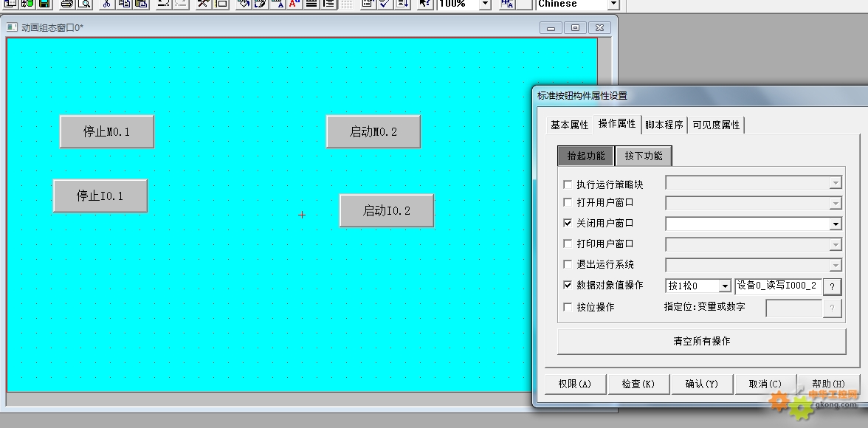Tick the 打印用户窗口 checkbox
The width and height of the screenshot is (868, 428).
tap(568, 244)
